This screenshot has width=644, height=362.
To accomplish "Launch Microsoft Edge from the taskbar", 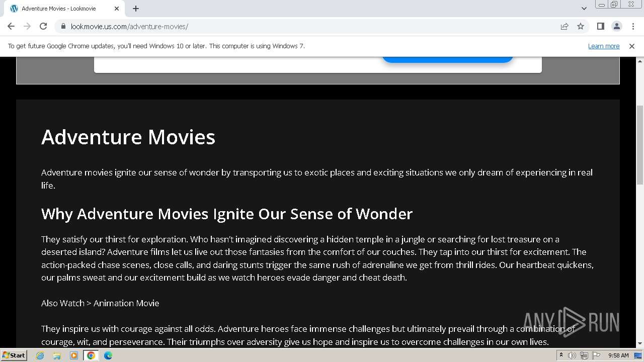I will pyautogui.click(x=108, y=355).
